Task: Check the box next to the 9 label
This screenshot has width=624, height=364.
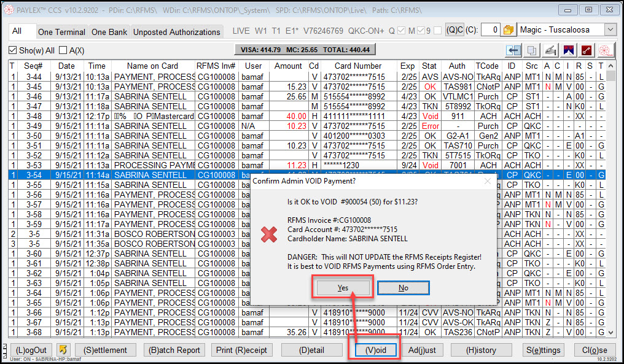Action: [437, 31]
